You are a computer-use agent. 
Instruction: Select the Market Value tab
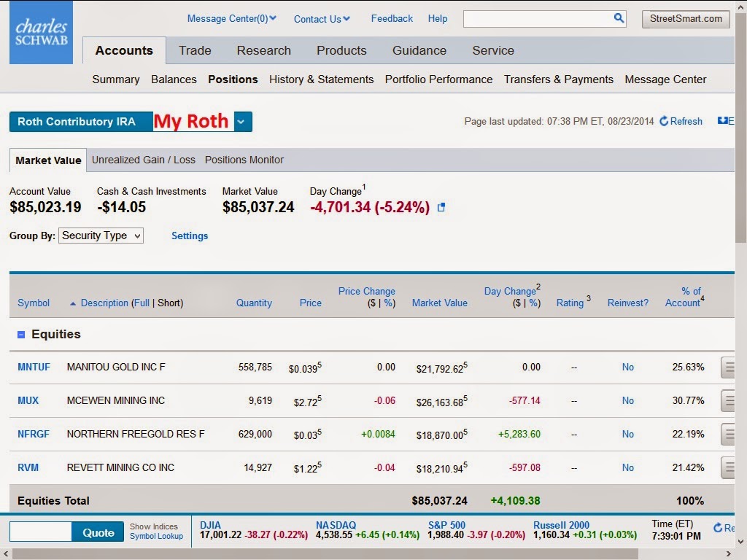tap(48, 160)
